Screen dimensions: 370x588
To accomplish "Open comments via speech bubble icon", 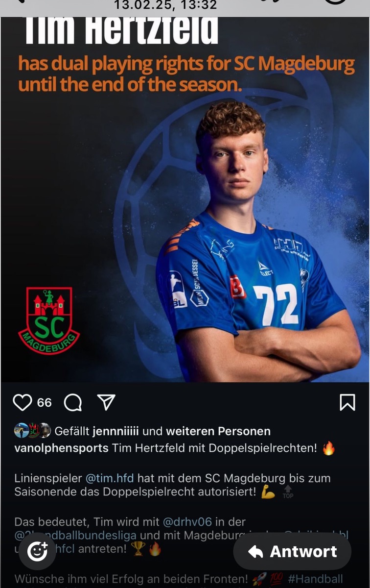I will point(73,403).
